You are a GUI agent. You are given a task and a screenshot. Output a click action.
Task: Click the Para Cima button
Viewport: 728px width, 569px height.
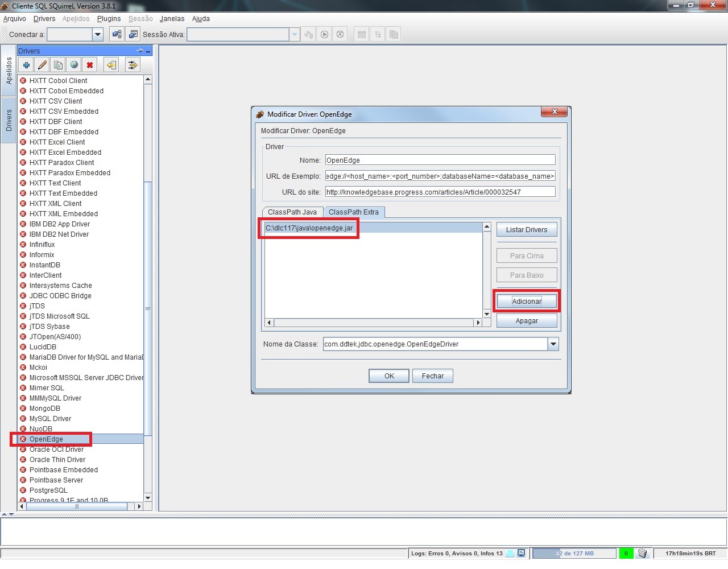[527, 255]
